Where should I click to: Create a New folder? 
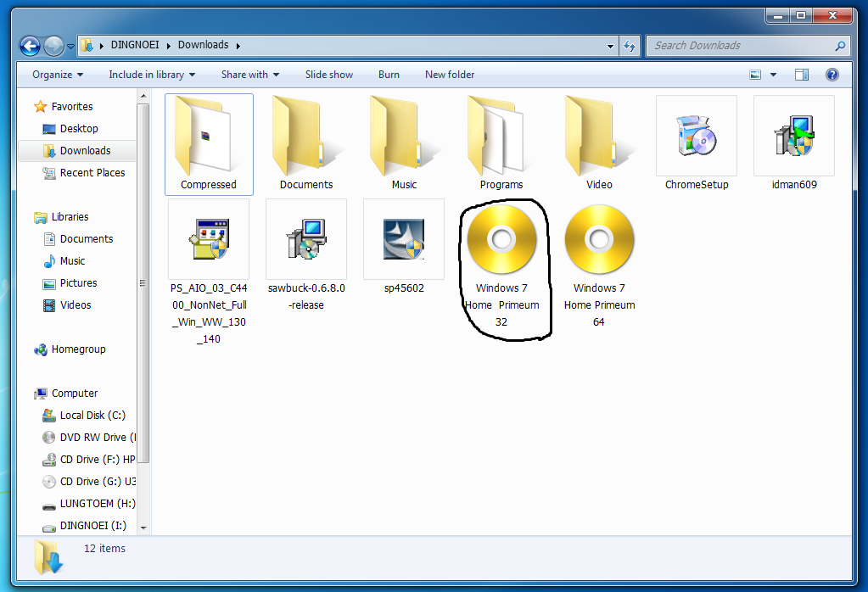coord(450,75)
